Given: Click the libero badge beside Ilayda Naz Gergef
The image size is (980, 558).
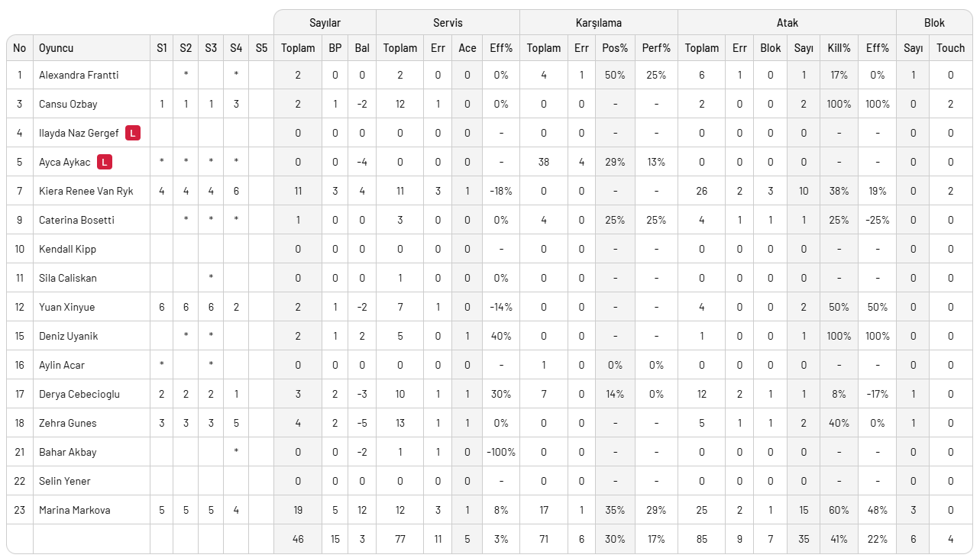Looking at the screenshot, I should 133,134.
